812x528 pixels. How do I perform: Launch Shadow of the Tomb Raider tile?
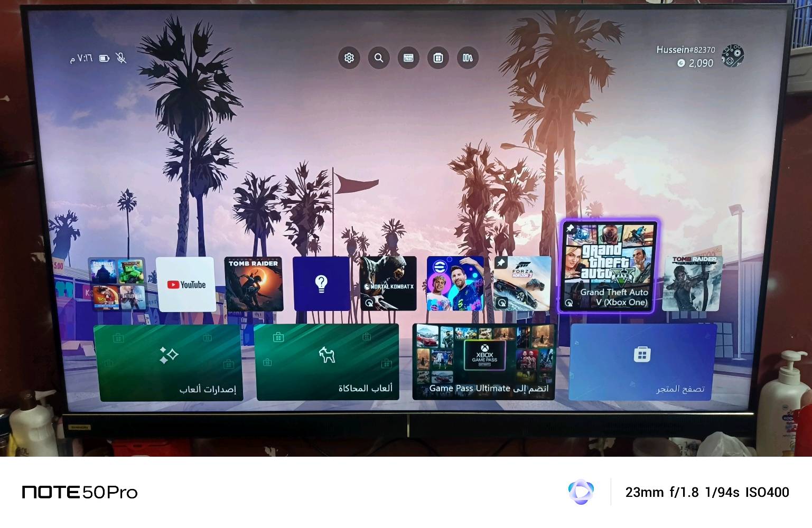254,284
